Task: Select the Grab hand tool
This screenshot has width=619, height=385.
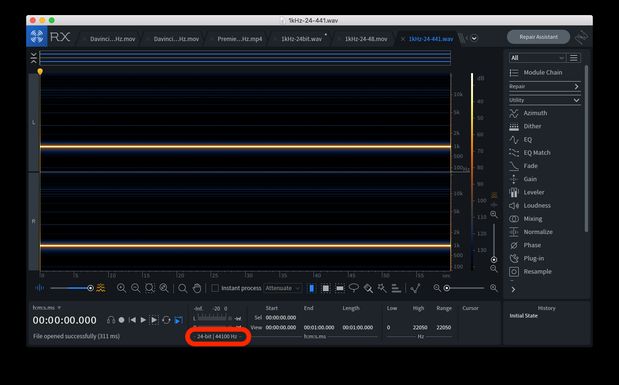Action: (x=197, y=288)
